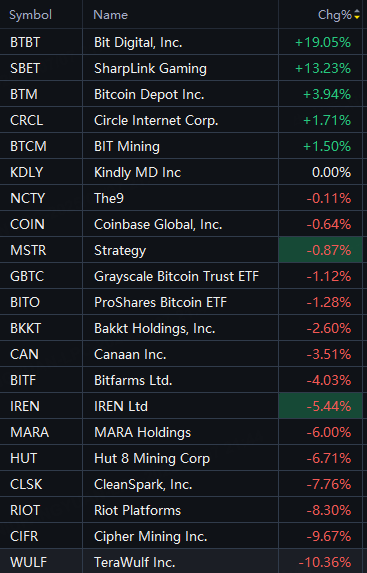Open the WULF row at bottom
This screenshot has width=367, height=573.
(181, 562)
